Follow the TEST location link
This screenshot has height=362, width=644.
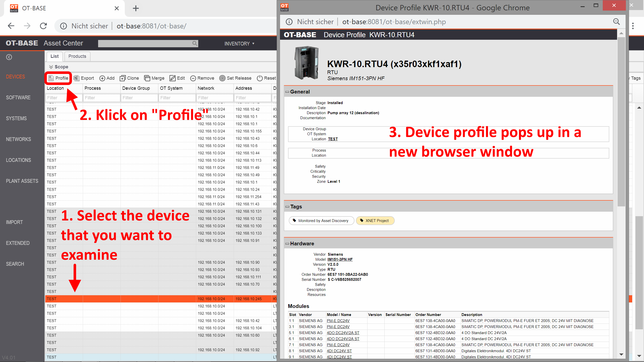333,139
